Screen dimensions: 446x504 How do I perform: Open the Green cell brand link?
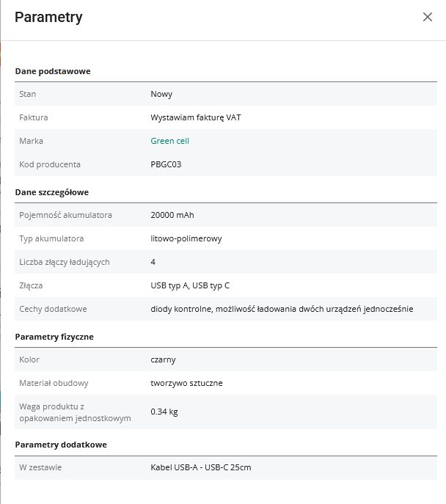tap(169, 141)
